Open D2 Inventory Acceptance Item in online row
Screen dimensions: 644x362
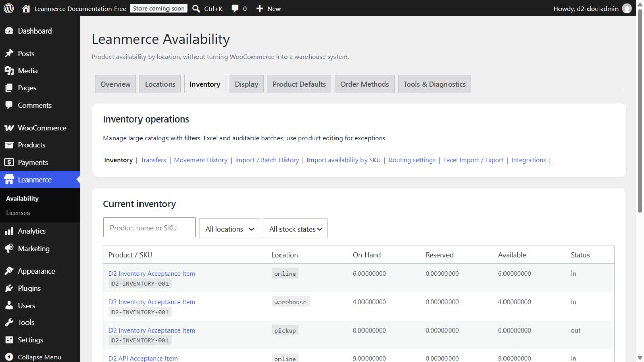tap(152, 273)
